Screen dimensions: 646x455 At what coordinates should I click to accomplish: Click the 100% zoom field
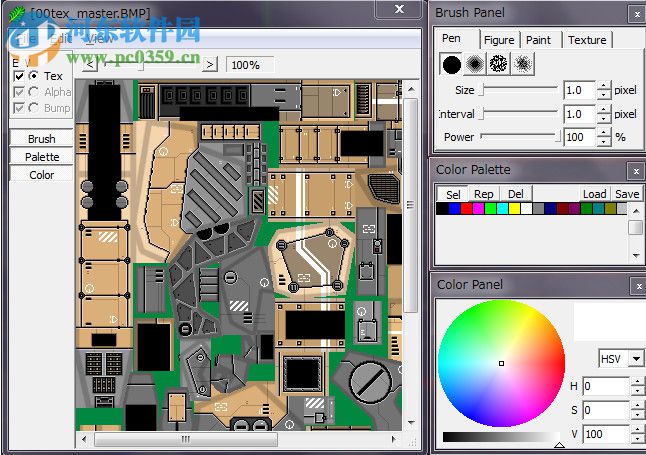coord(250,65)
